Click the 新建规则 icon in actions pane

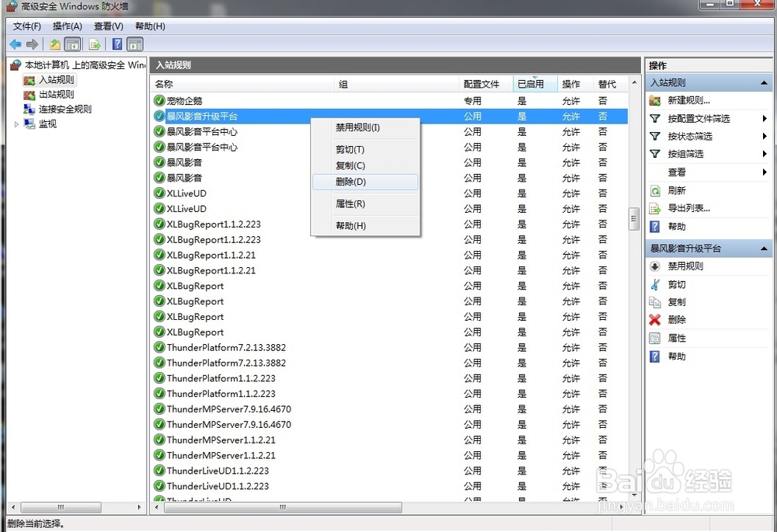tap(654, 100)
